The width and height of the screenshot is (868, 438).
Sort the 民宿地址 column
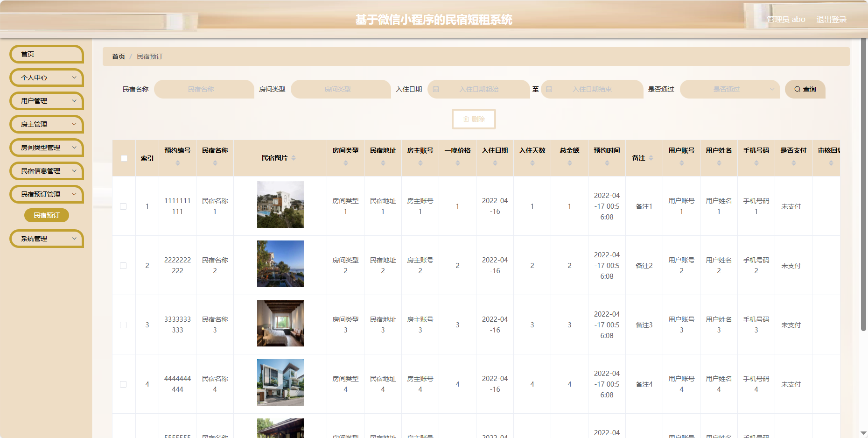coord(383,163)
